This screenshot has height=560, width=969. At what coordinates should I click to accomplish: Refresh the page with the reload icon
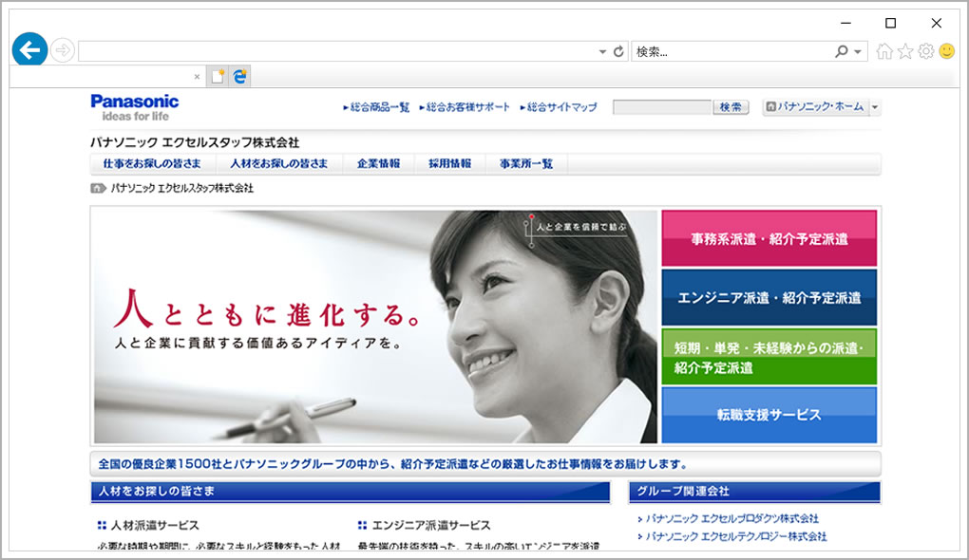pyautogui.click(x=618, y=52)
